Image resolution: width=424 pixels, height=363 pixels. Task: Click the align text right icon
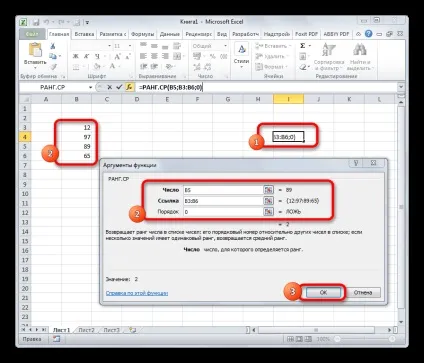click(165, 56)
